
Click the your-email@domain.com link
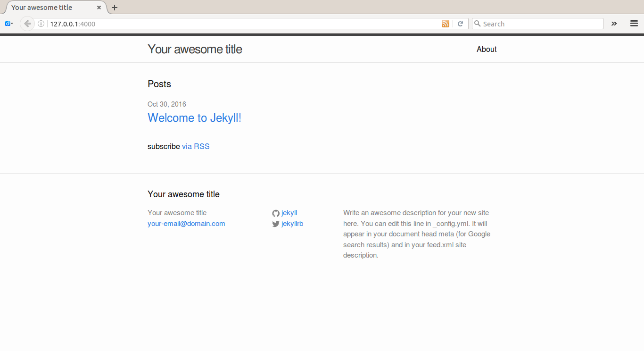[186, 224]
